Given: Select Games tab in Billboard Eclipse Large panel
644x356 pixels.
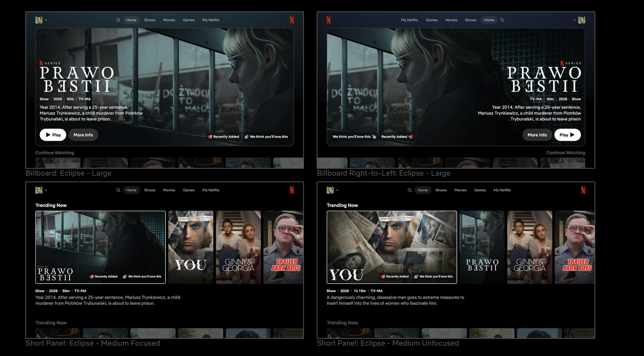Looking at the screenshot, I should click(188, 20).
